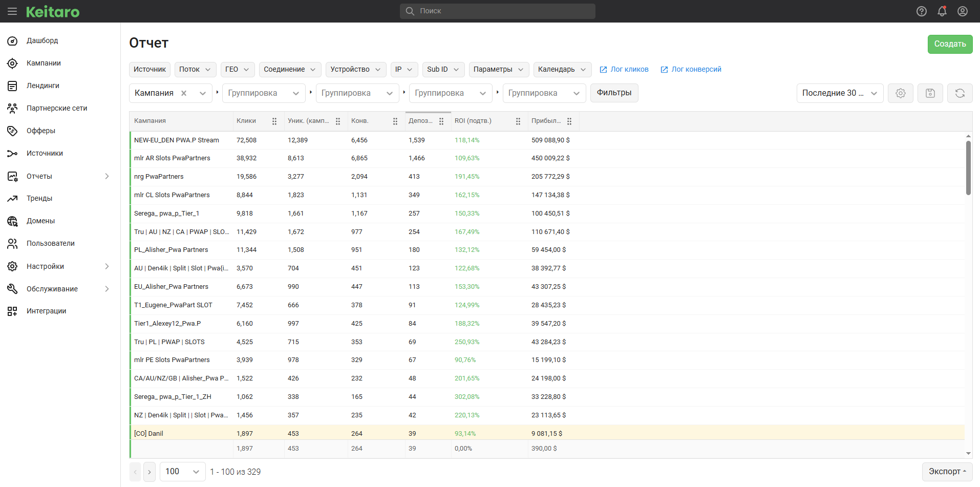Refresh the report with reload icon

click(x=960, y=93)
